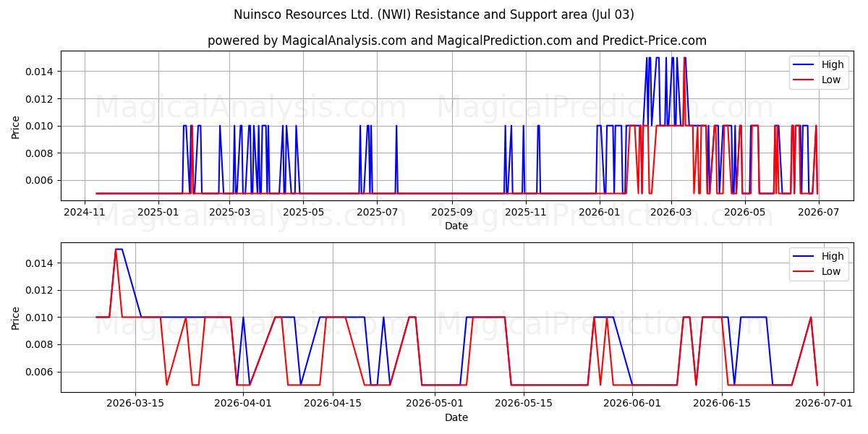Click the '2026-07' x-axis label in top chart
The image size is (868, 434).
[x=818, y=213]
